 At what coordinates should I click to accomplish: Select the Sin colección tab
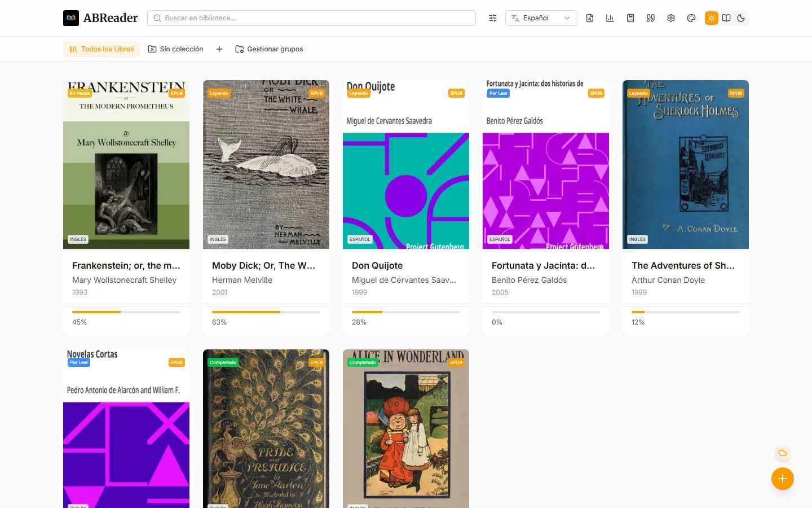pos(175,49)
